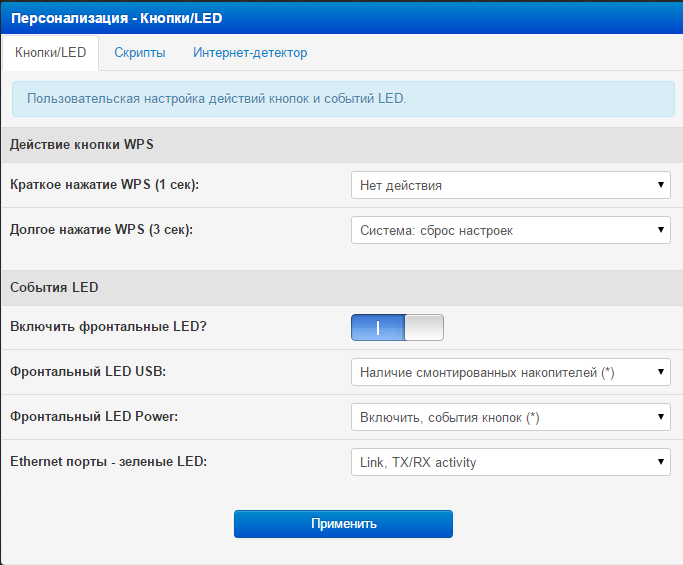The height and width of the screenshot is (565, 683).
Task: Click the Включить фронтальные LED? label
Action: (x=108, y=327)
